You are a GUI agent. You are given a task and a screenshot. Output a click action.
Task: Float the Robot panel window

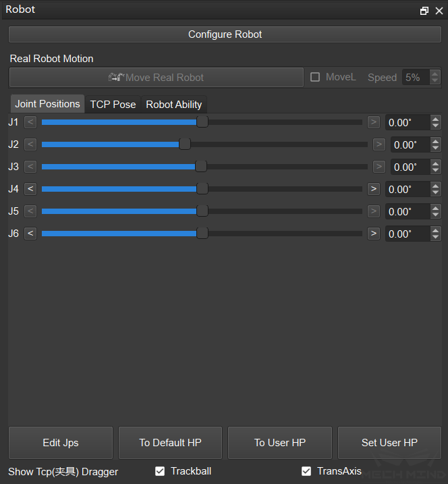coord(424,11)
